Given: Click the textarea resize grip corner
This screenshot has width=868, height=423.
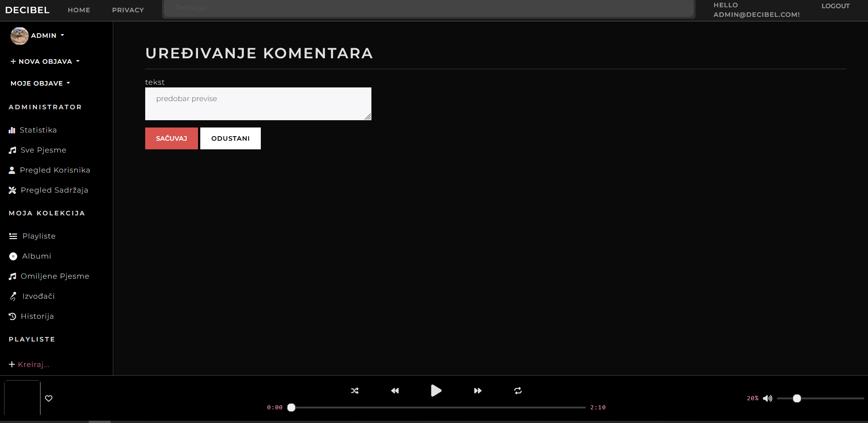Looking at the screenshot, I should [368, 117].
